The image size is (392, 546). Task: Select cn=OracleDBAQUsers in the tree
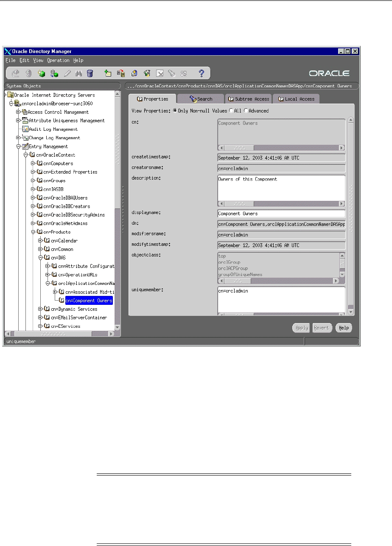(65, 198)
